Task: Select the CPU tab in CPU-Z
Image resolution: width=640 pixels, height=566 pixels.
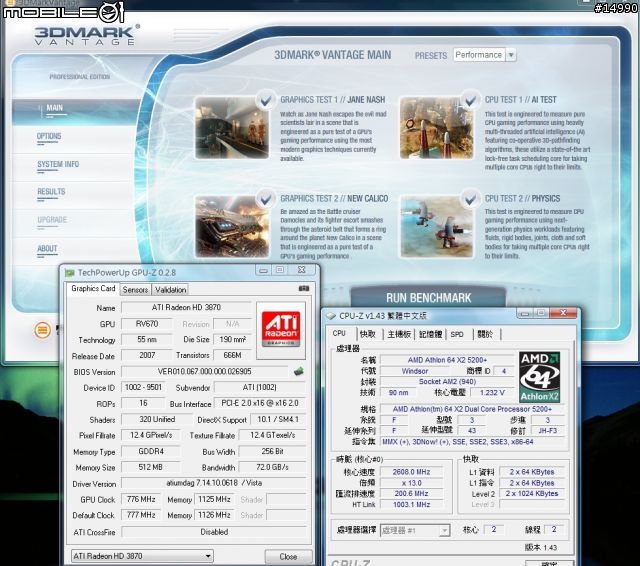Action: (339, 333)
